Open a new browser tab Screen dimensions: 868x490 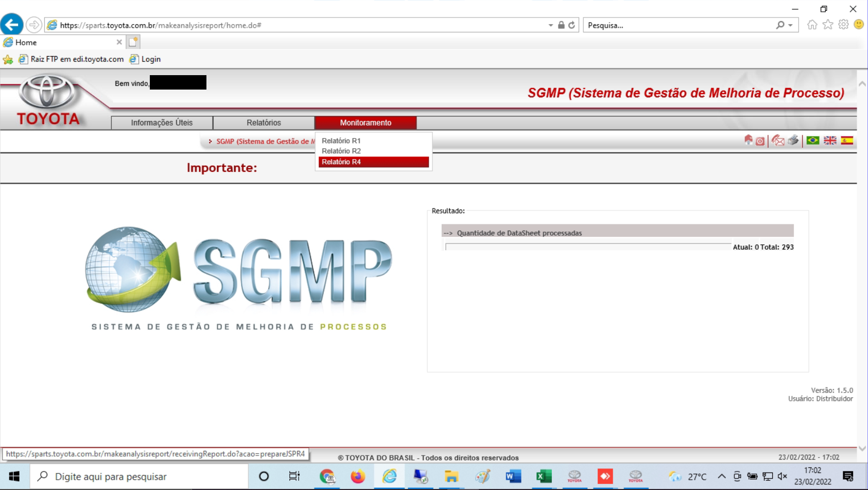pos(133,42)
